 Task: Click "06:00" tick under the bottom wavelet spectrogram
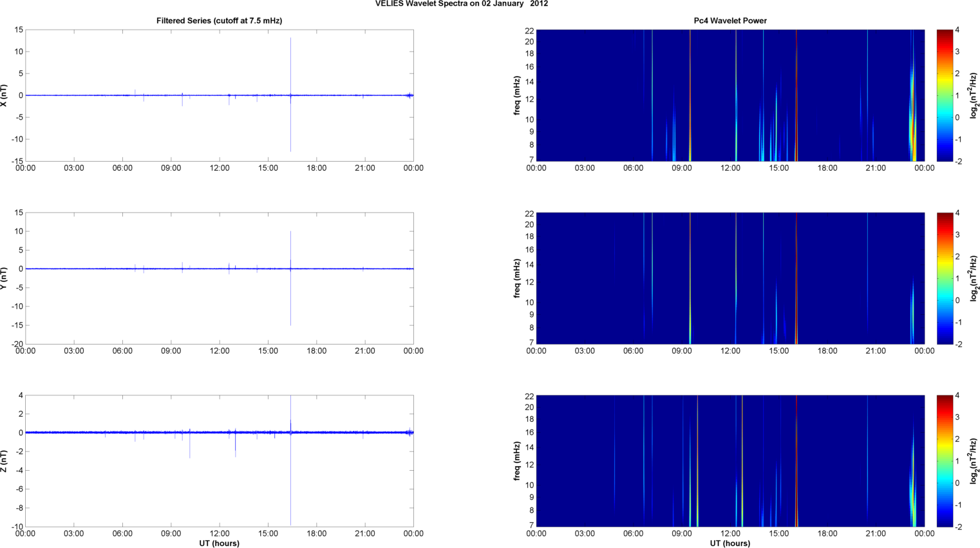tap(634, 534)
